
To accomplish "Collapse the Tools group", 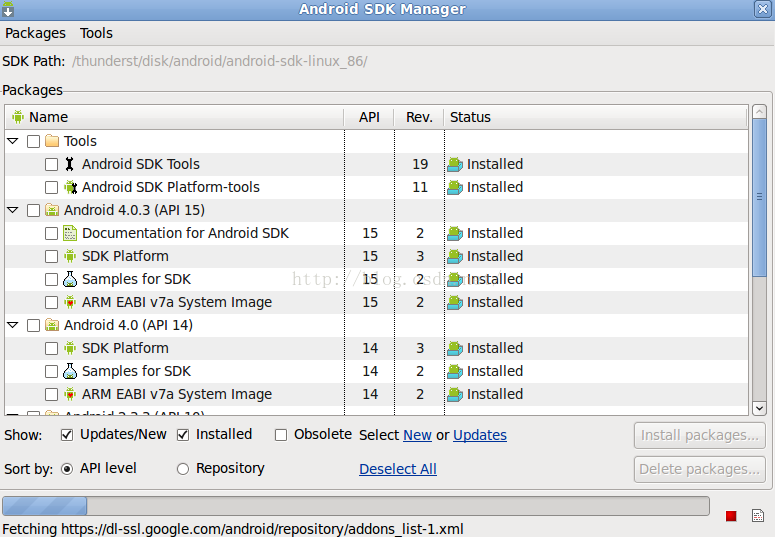I will pos(13,141).
